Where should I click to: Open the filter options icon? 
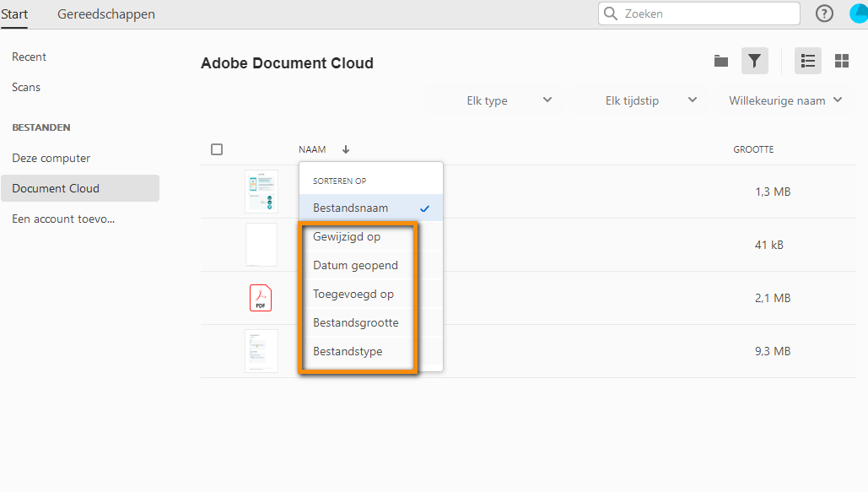point(754,61)
